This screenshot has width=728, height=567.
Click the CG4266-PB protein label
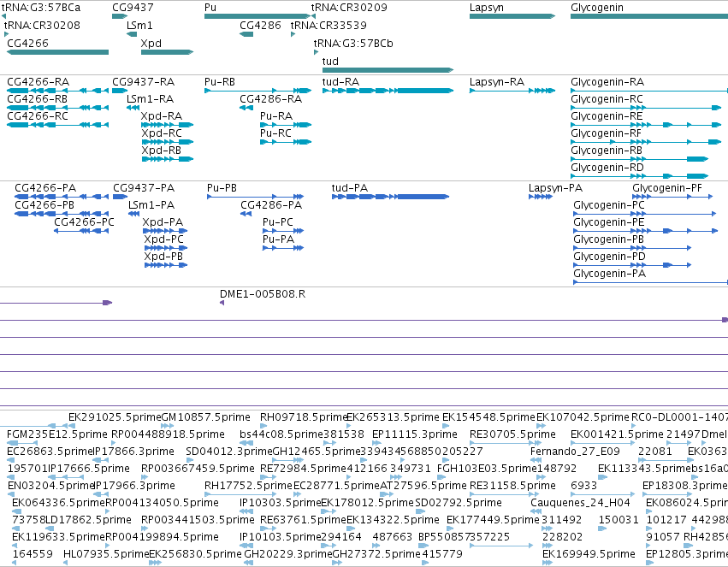pos(44,205)
